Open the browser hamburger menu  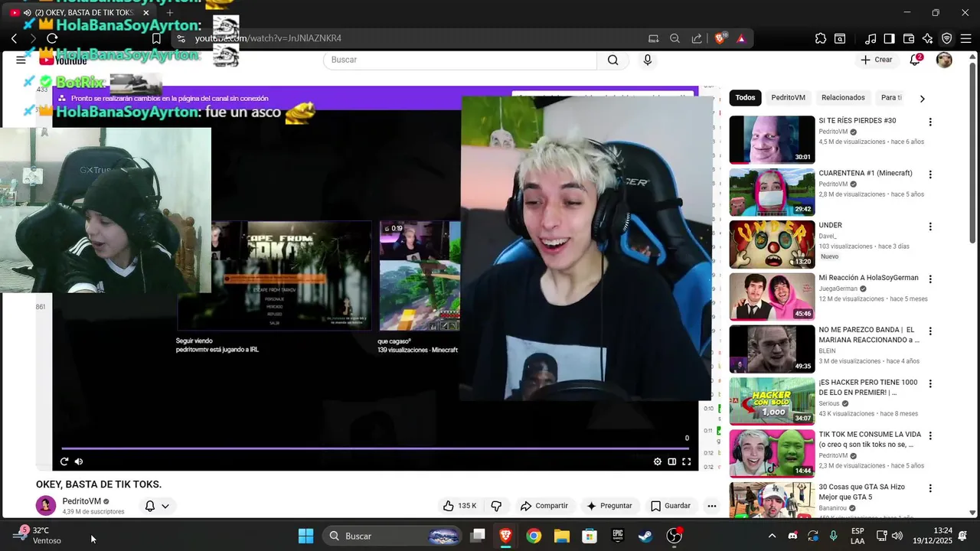(966, 38)
